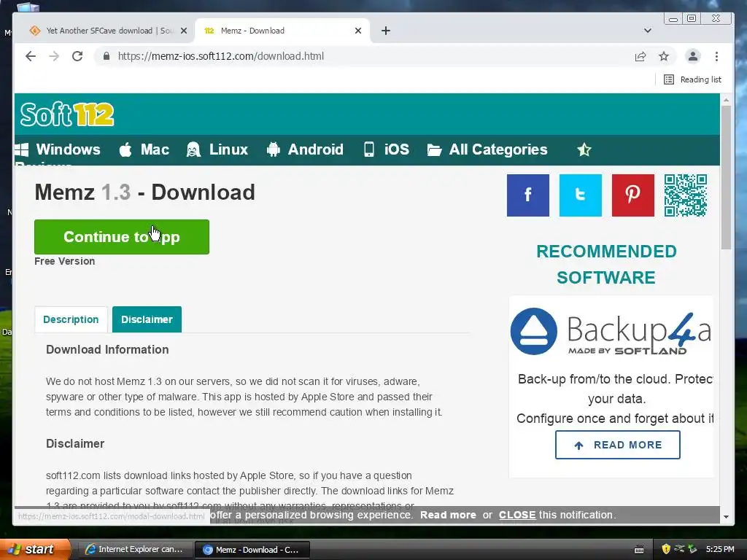Click the page vertical scrollbar thumb
Viewport: 747px width, 560px height.
click(726, 177)
